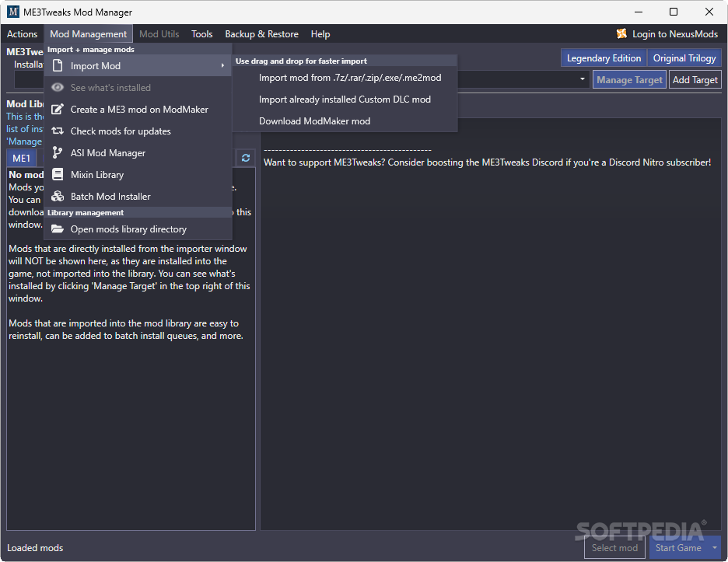Open ASI Mod Manager from menu
728x562 pixels.
138,152
